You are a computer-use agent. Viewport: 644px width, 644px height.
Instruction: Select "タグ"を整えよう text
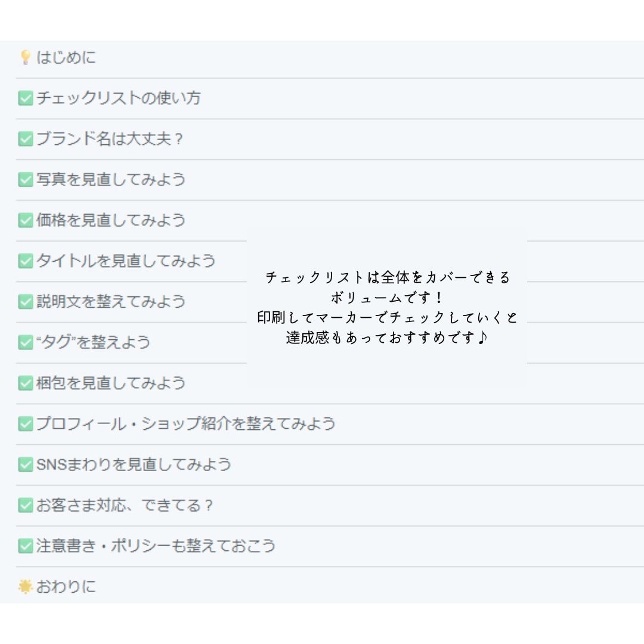(x=93, y=342)
